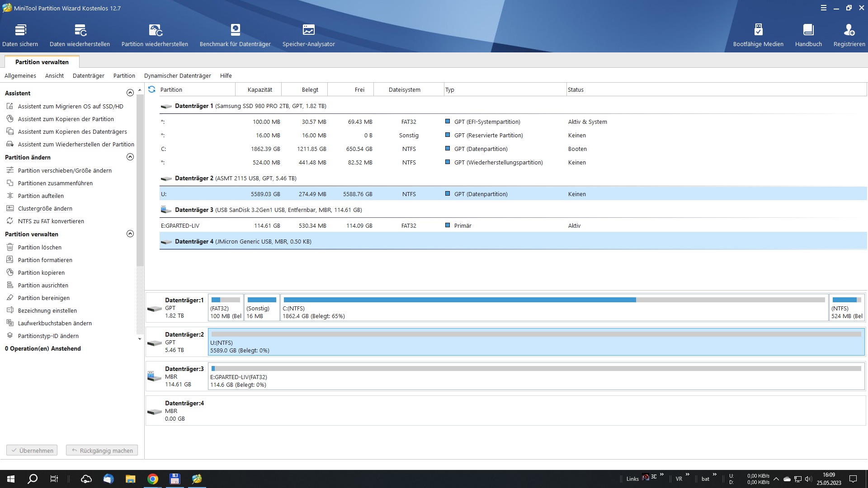Launch Daten wiederherstellen from toolbar
This screenshot has width=868, height=488.
click(x=80, y=35)
